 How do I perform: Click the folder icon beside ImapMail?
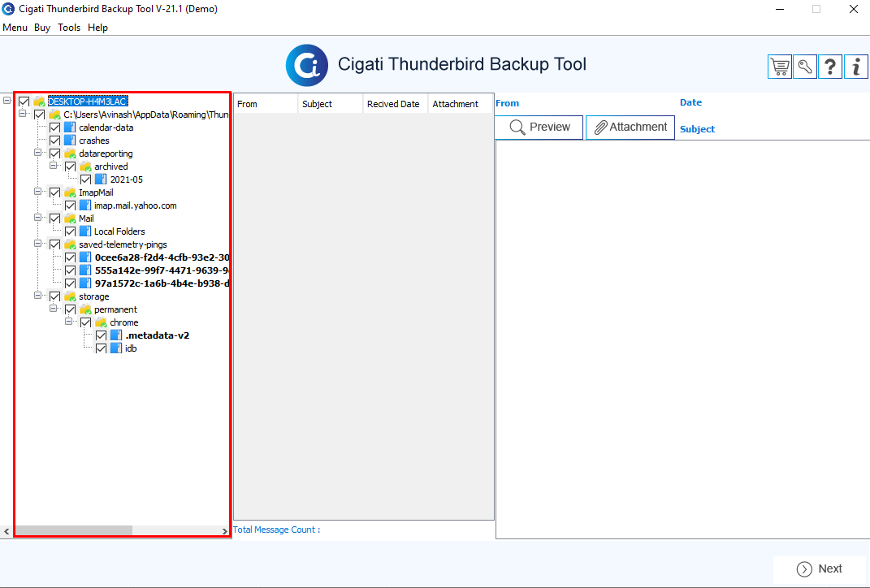point(70,192)
